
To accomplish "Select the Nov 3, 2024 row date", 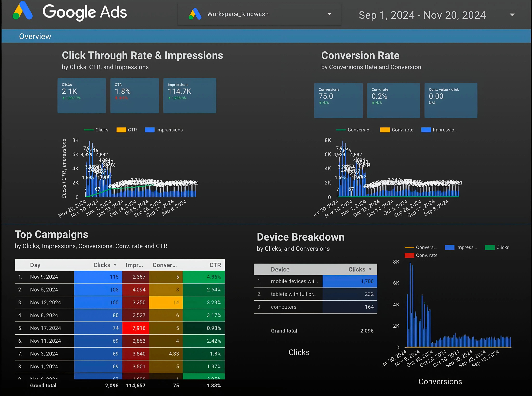I will click(44, 354).
